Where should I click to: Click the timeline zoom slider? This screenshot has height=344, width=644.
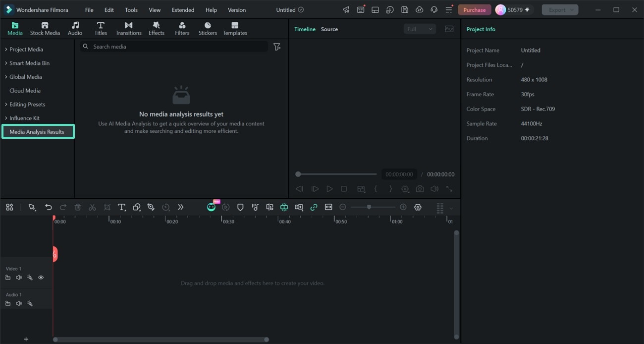tap(373, 207)
